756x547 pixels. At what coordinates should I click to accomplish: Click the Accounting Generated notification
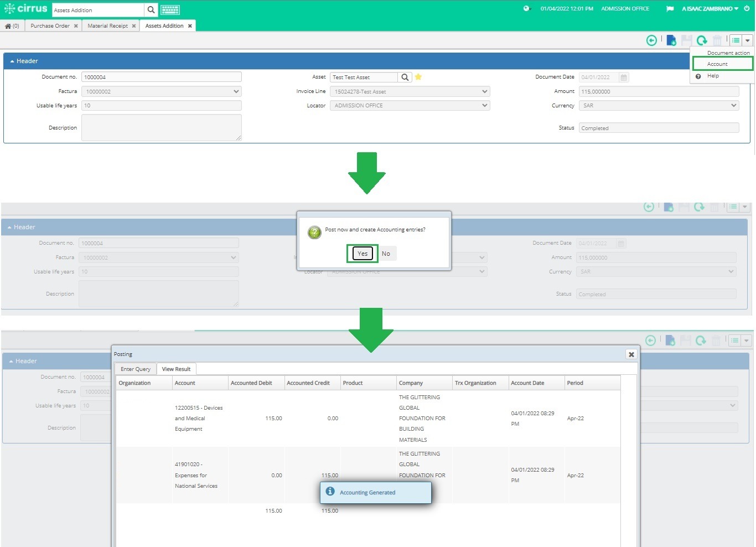click(376, 492)
